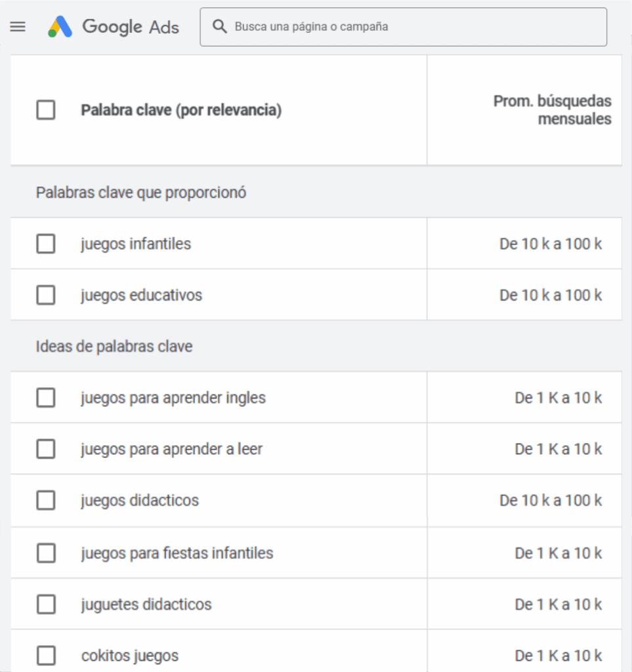This screenshot has width=632, height=672.
Task: Check the box for juegos educativos
Action: pyautogui.click(x=46, y=295)
